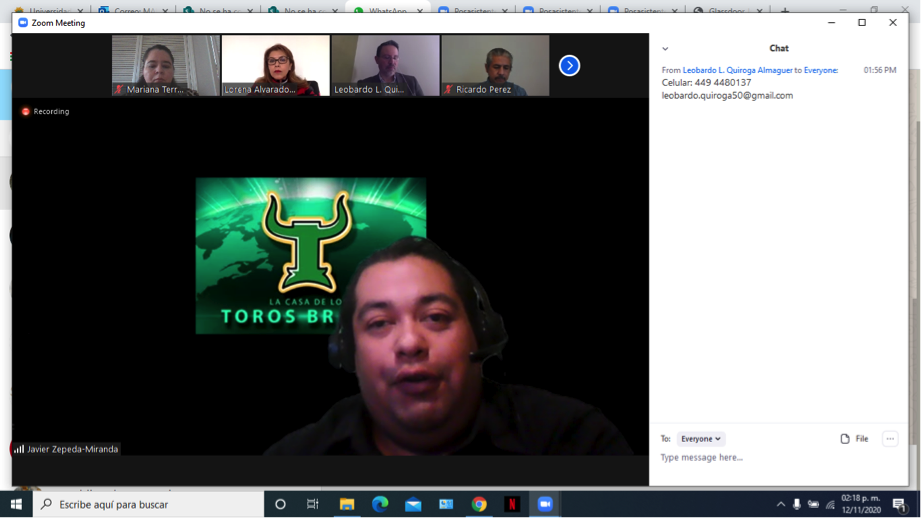The height and width of the screenshot is (518, 921).
Task: Show hidden system tray icons
Action: point(781,504)
